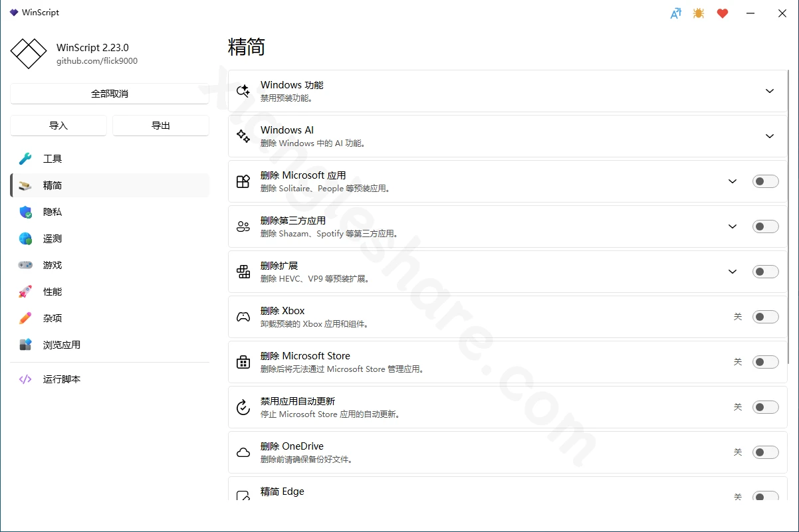Click the rocket icon beside 性能
This screenshot has width=799, height=532.
25,292
